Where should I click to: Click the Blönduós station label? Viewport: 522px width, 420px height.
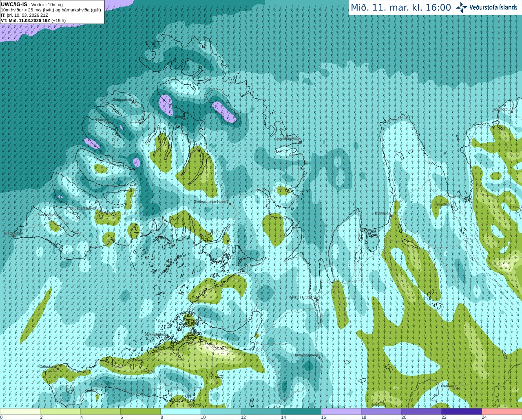click(x=383, y=213)
